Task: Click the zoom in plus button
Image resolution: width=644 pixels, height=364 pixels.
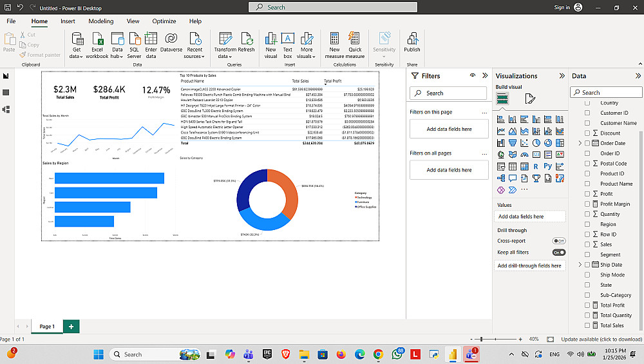Action: tap(520, 340)
